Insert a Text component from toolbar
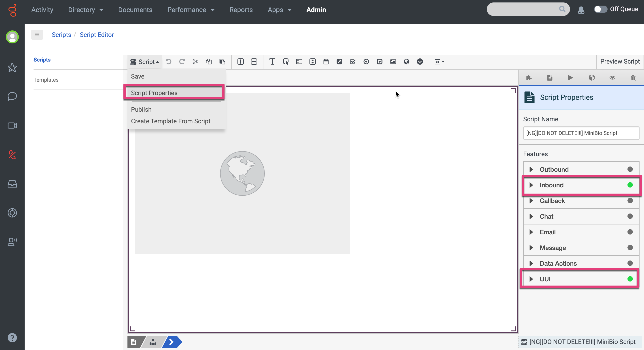 coord(272,62)
